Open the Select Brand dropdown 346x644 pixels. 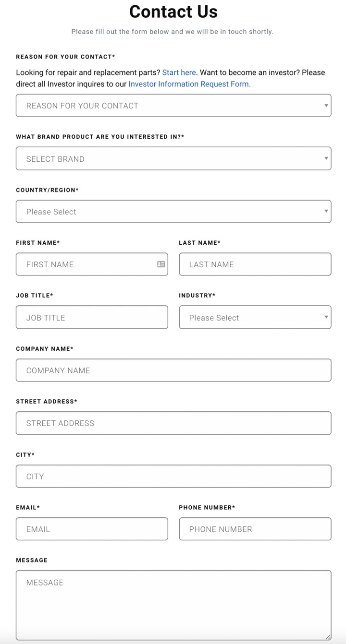point(173,158)
